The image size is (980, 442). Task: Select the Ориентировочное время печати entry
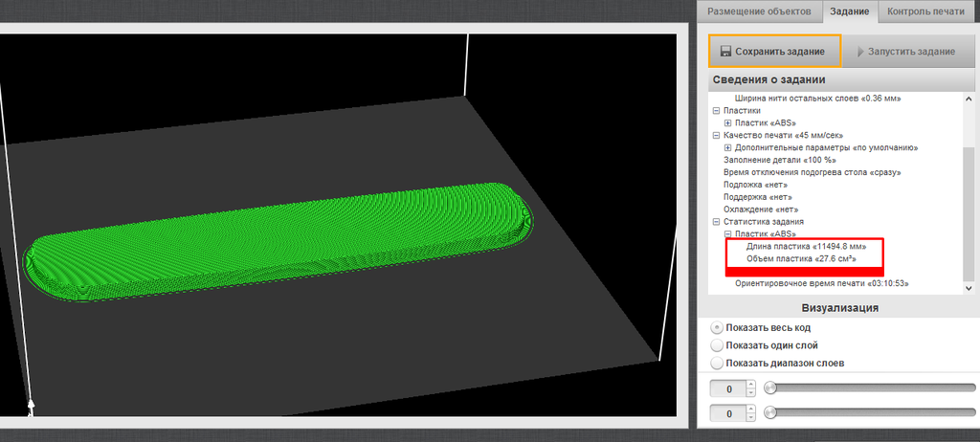(x=820, y=283)
